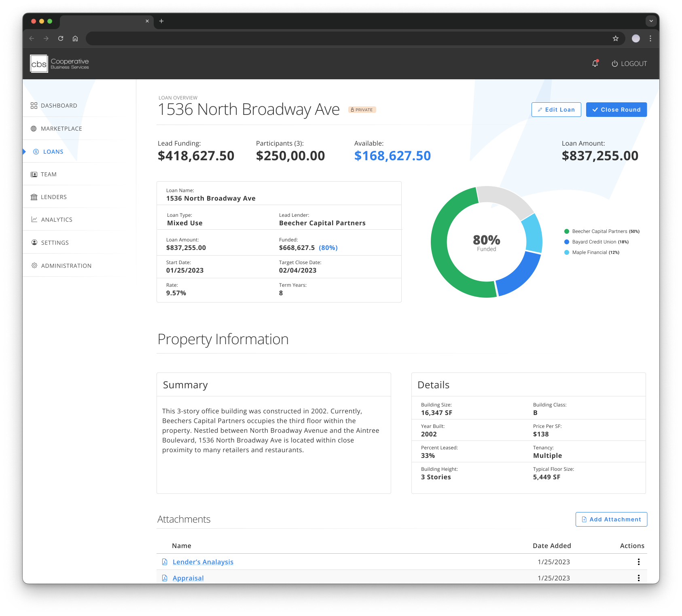Screen dimensions: 682x616
Task: Click the CBS Cooperative Business Services logo
Action: click(x=59, y=64)
